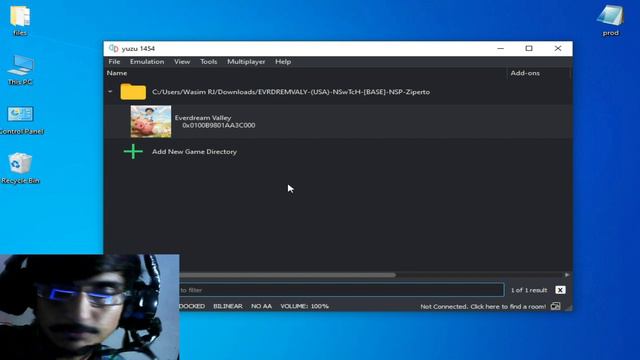
Task: Clear the filter with the X button
Action: point(560,290)
